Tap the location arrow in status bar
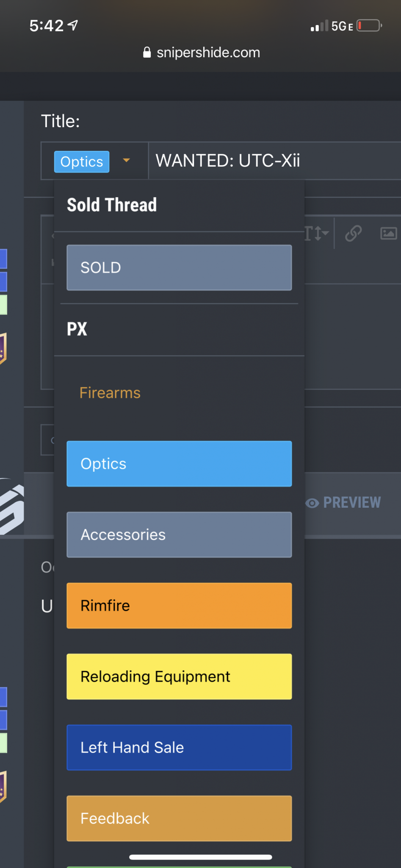 coord(73,25)
